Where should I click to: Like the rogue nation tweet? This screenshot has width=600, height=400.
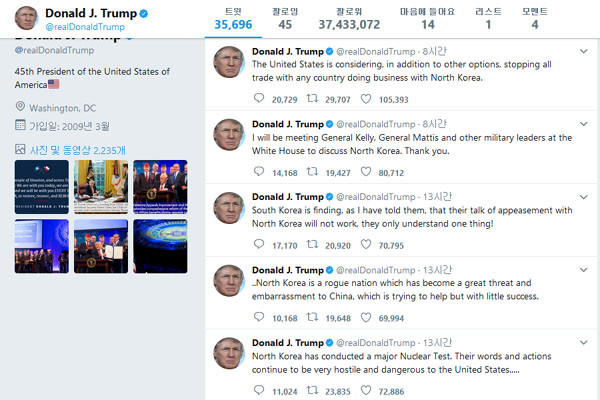point(366,317)
